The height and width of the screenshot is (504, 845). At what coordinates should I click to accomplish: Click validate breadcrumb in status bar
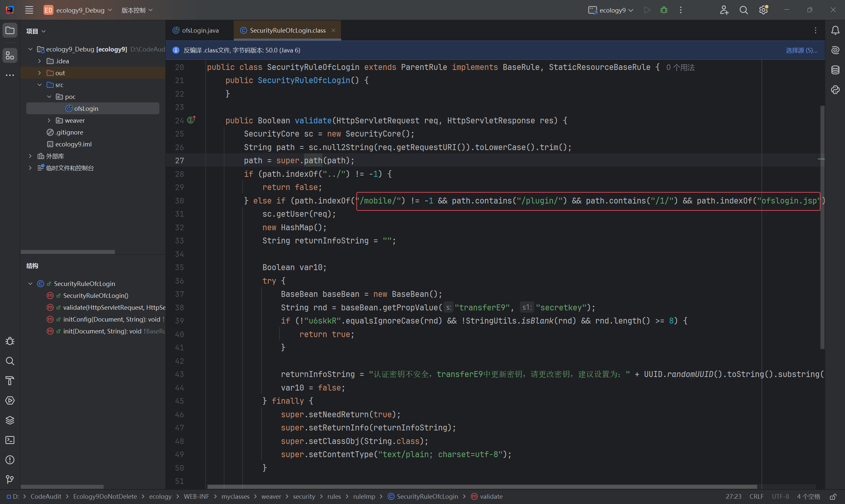pyautogui.click(x=487, y=496)
